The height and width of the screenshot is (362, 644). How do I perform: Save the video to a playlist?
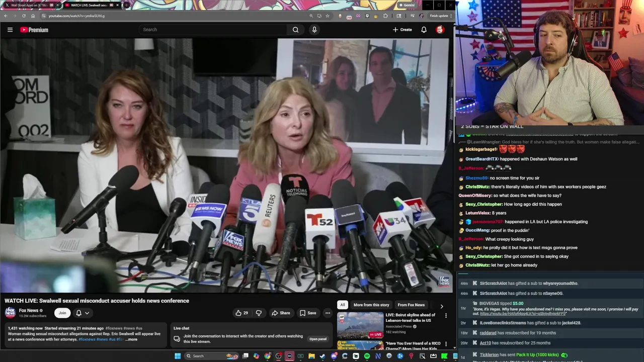pyautogui.click(x=308, y=313)
